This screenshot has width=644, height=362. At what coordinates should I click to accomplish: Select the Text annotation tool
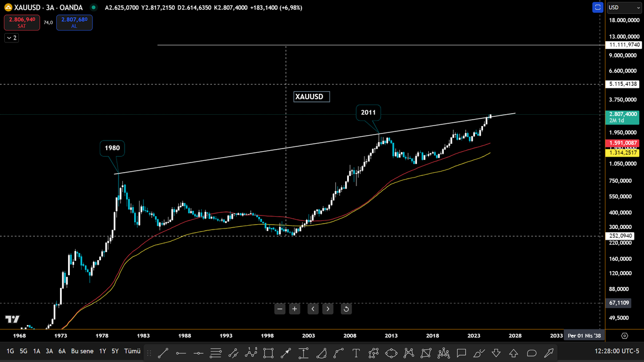356,353
